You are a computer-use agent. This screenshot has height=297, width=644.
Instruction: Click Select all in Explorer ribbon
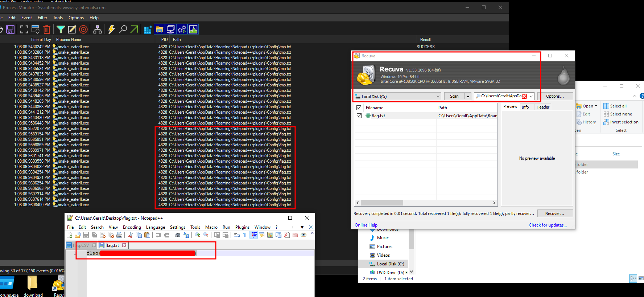coord(615,106)
